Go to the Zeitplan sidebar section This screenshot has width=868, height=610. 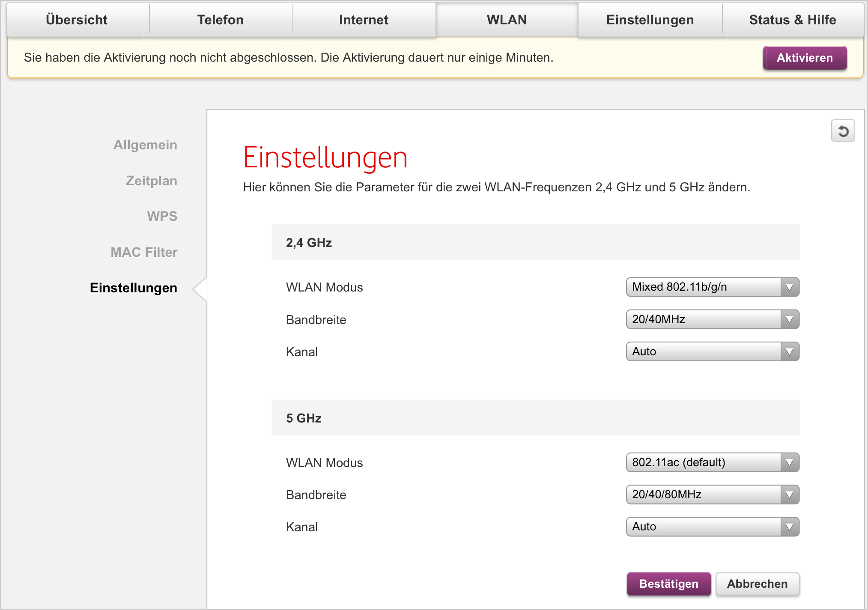click(x=151, y=181)
